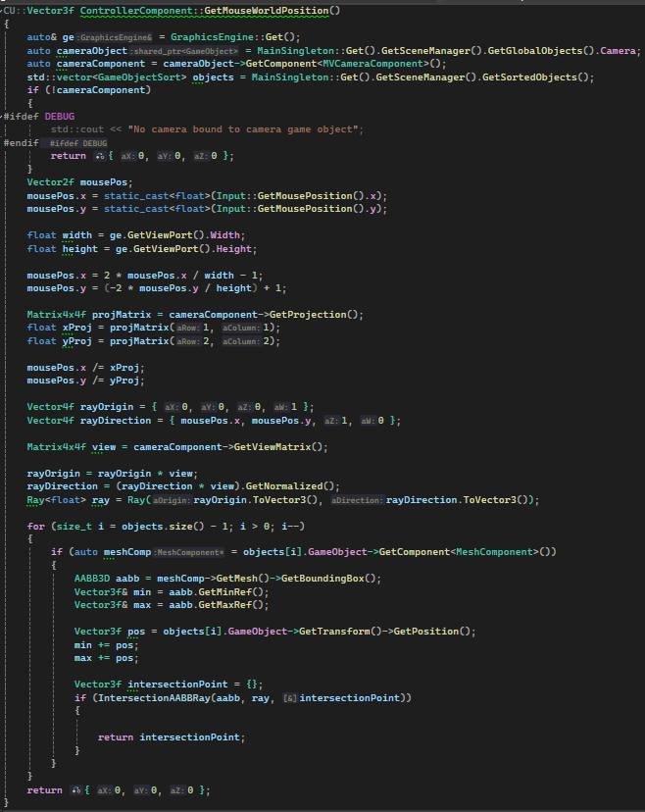The width and height of the screenshot is (645, 812).
Task: Click the GetTransform call
Action: click(x=334, y=632)
